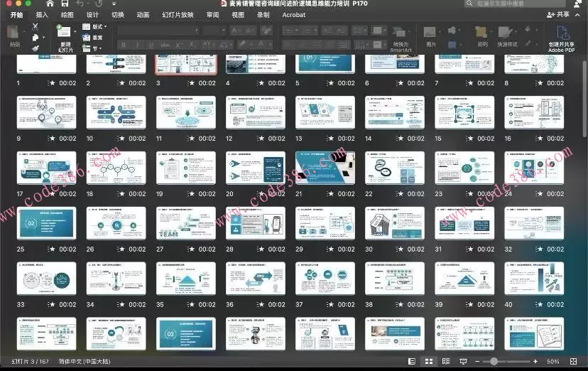This screenshot has height=371, width=588.
Task: Open the Layout (版式) dropdown
Action: (x=94, y=26)
